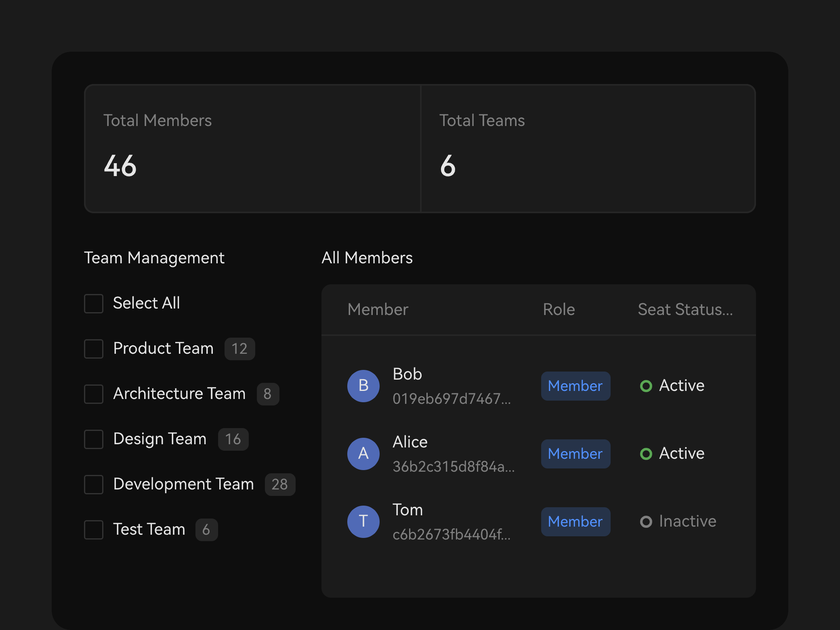Open the Total Teams stat card

click(x=588, y=148)
